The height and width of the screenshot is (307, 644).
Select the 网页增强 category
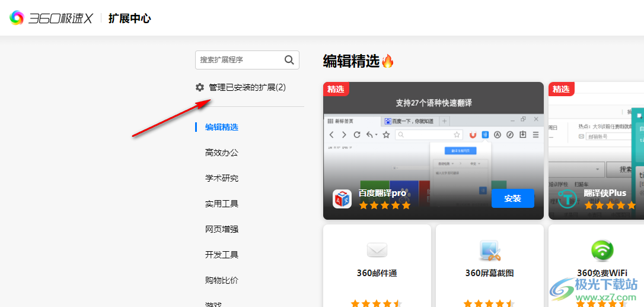click(222, 229)
